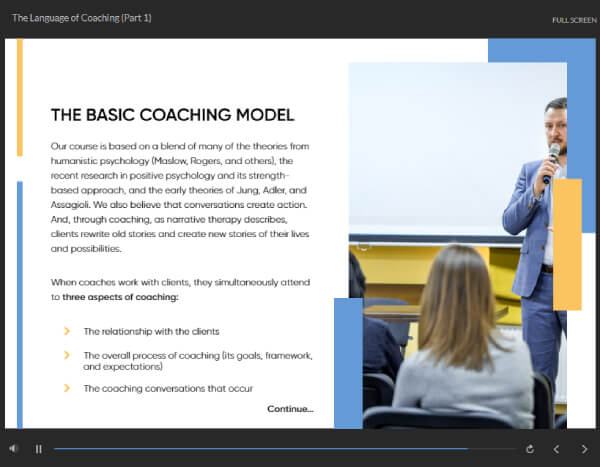Click the replay icon to restart the slide
600x467 pixels.
pyautogui.click(x=529, y=449)
